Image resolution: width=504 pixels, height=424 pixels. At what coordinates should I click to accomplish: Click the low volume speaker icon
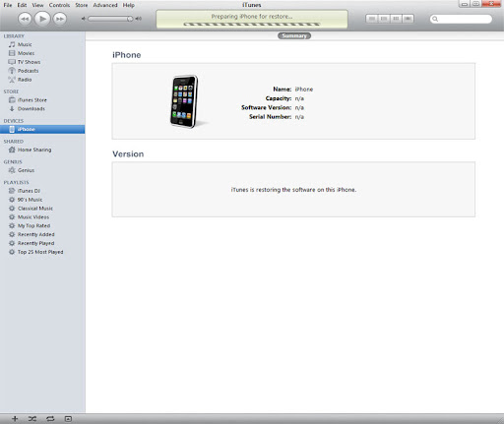click(x=84, y=19)
